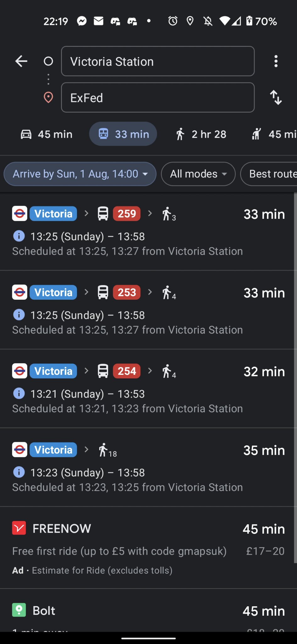Edit the ExFed destination field
Image resolution: width=297 pixels, height=644 pixels.
pos(158,97)
